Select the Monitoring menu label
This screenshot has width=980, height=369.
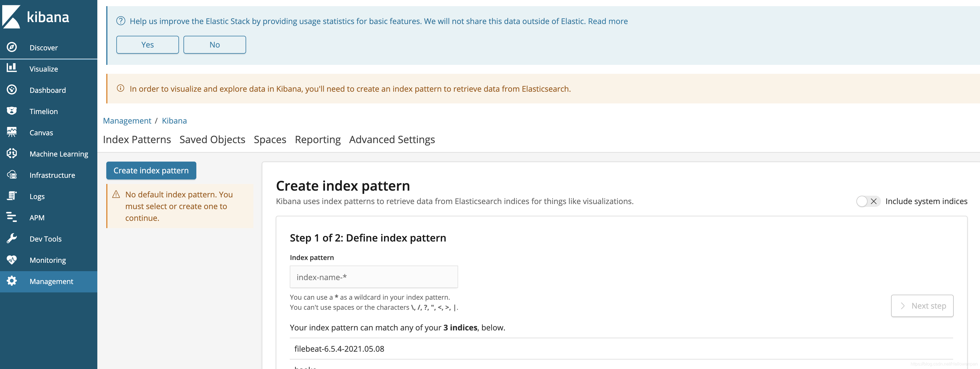coord(48,260)
